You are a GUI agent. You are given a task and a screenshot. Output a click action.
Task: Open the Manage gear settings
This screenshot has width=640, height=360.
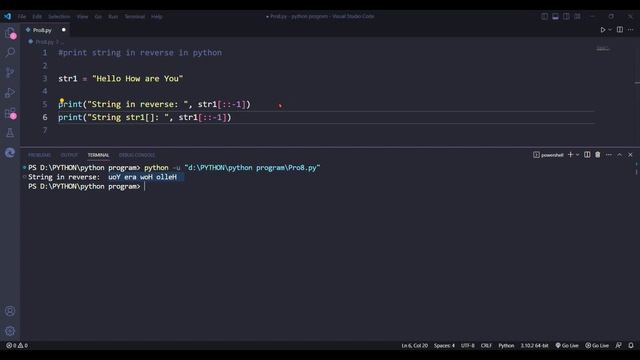[x=10, y=331]
